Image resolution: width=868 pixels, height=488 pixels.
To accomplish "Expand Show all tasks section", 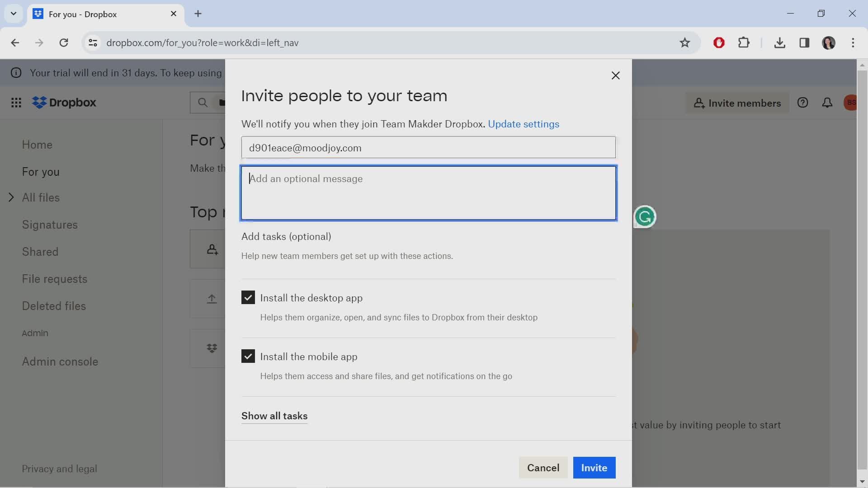I will coord(274,416).
